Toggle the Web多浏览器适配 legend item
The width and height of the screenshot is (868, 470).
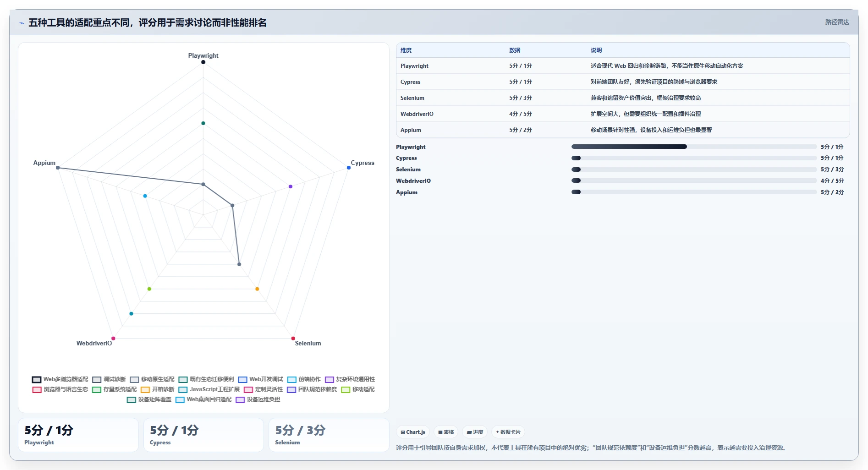(60, 379)
